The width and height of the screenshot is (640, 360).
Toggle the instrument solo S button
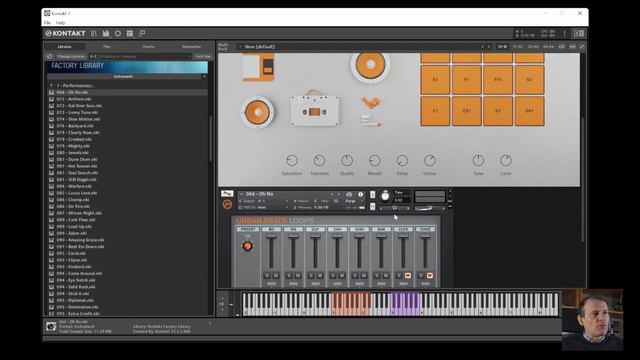click(372, 195)
